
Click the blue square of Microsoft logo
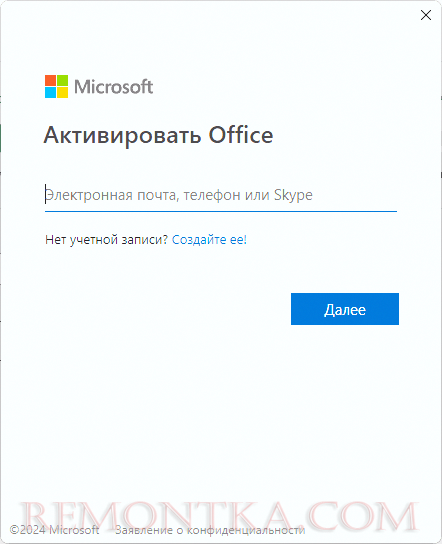point(50,93)
